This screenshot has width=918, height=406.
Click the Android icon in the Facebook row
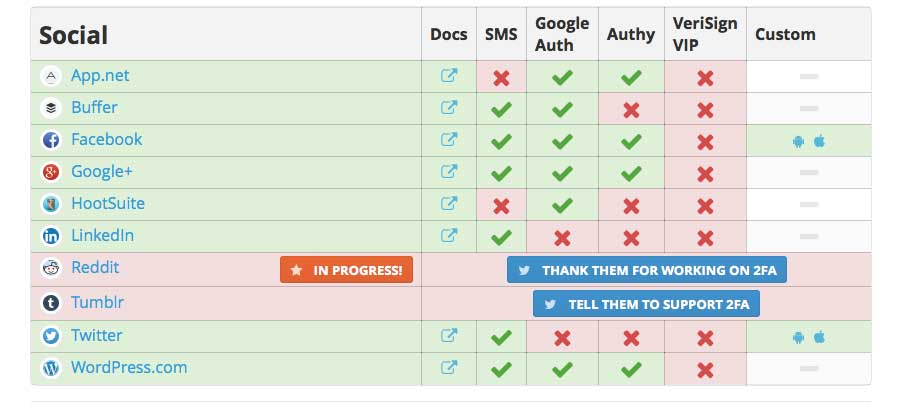[798, 141]
